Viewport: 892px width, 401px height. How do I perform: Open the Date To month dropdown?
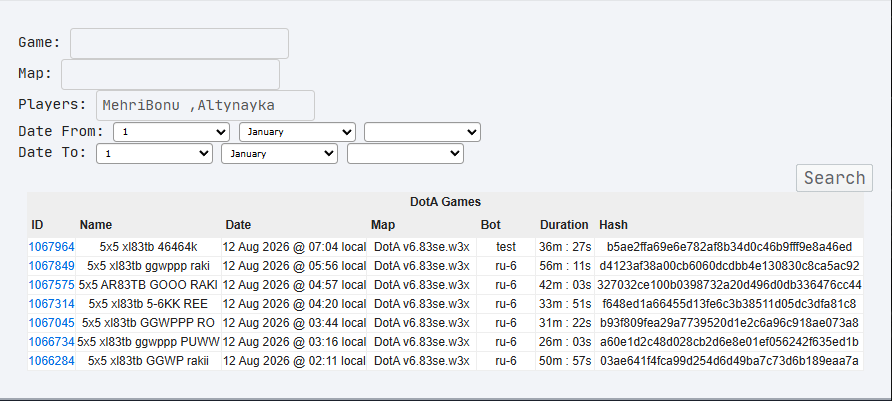click(279, 154)
